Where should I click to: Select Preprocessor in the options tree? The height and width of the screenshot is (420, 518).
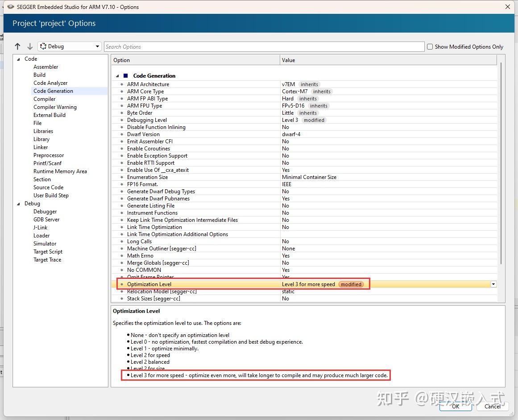pos(49,155)
